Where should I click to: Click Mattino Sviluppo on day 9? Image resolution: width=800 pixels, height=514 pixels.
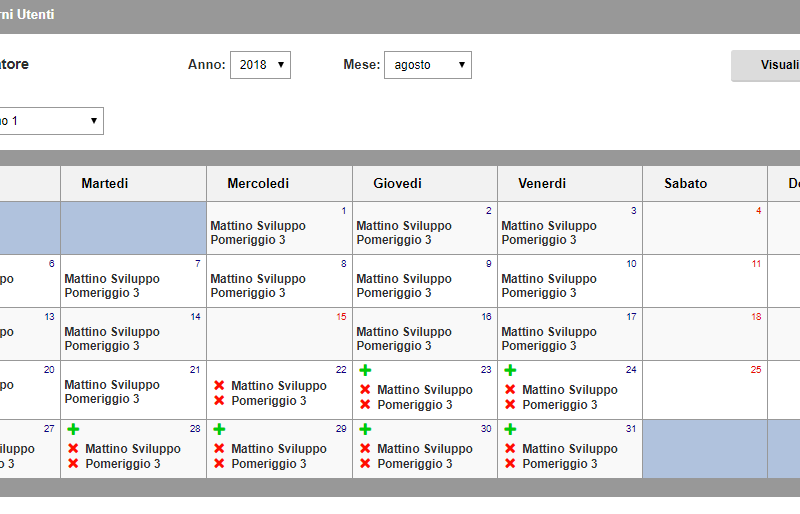[404, 279]
